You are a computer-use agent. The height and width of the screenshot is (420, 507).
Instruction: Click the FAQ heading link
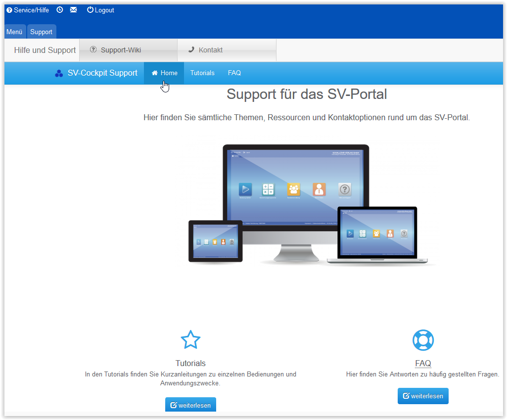coord(423,363)
